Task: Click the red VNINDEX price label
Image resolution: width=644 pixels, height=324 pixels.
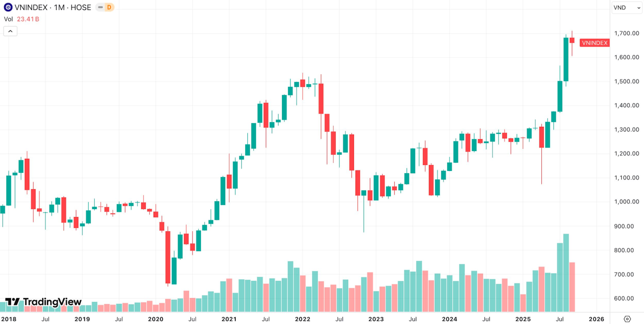Action: click(594, 43)
